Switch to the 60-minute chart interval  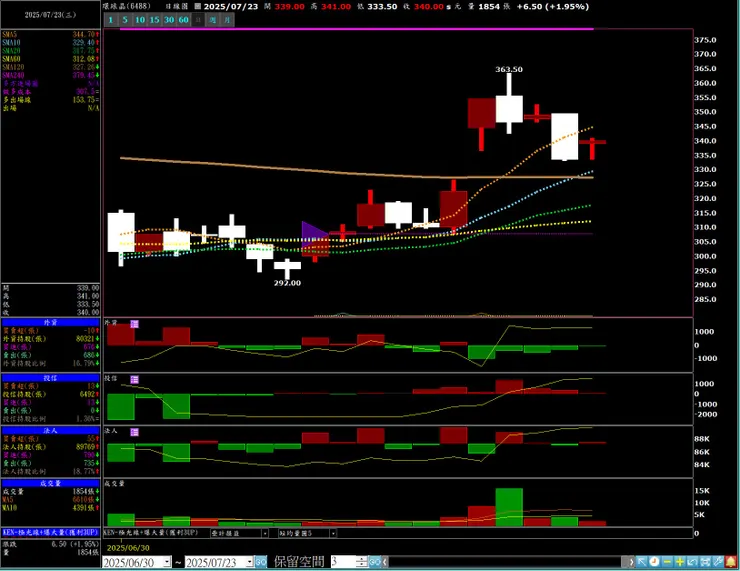click(x=184, y=20)
